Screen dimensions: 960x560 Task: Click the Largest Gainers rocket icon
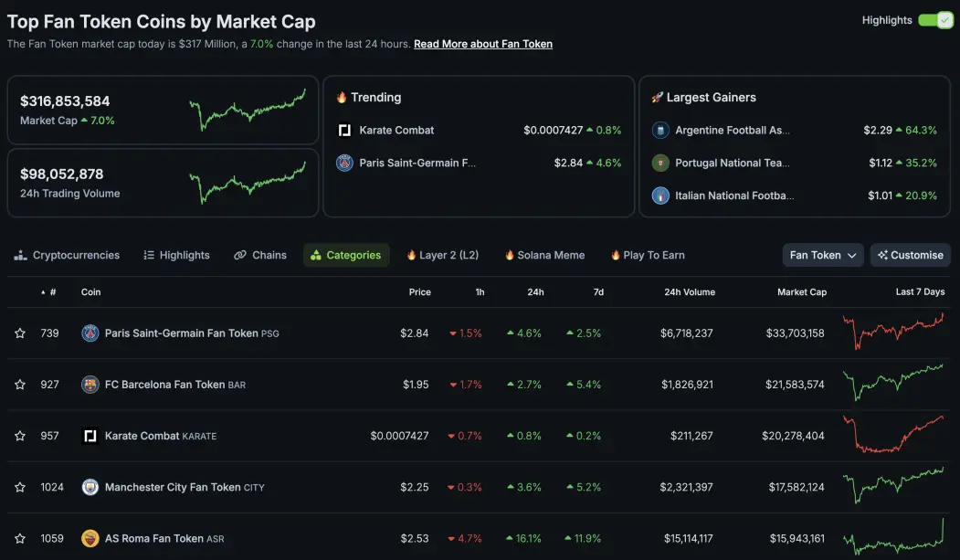[x=657, y=98]
